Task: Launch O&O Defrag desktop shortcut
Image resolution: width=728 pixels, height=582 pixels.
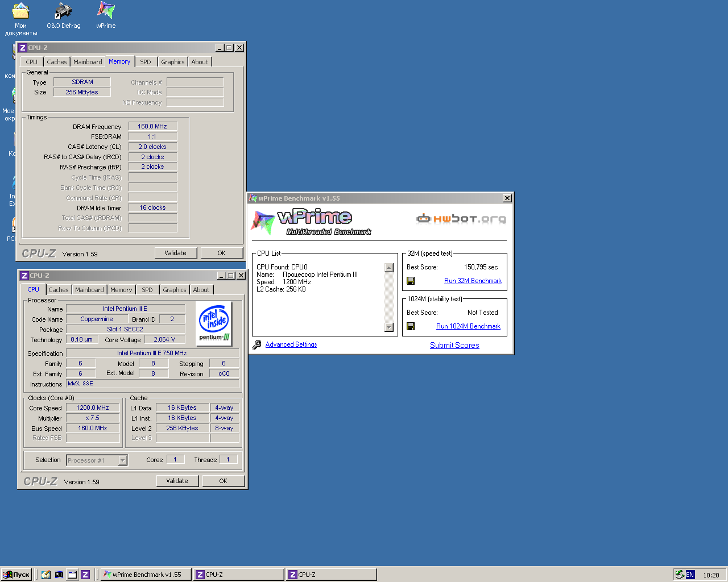Action: coord(63,15)
